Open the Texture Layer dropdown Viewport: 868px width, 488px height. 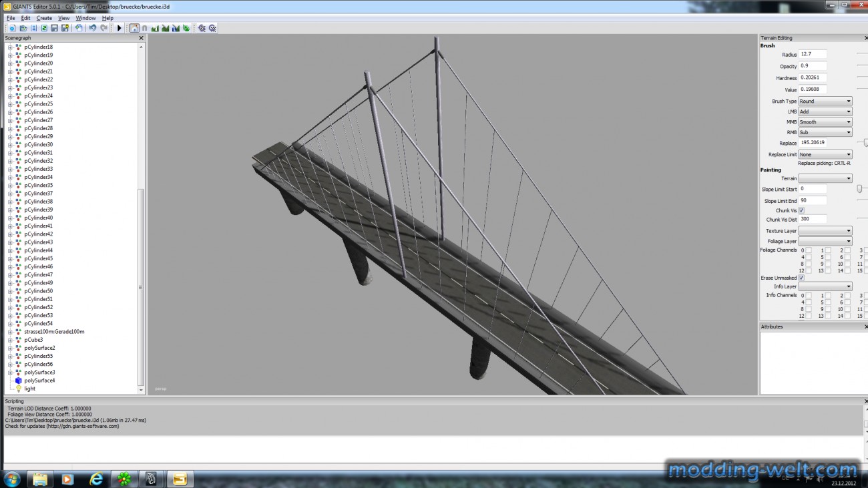coord(825,231)
